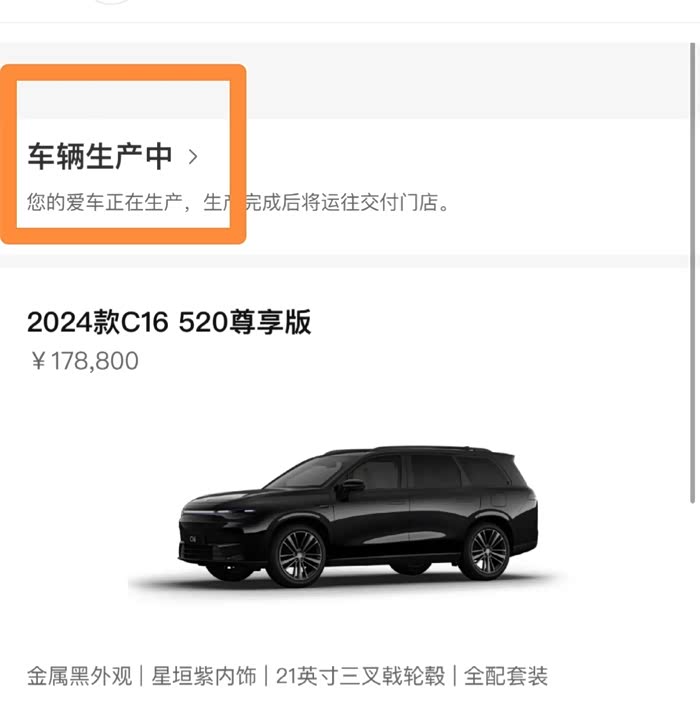Click the 您的爱车正在生产 description text
700x725 pixels.
click(x=238, y=203)
